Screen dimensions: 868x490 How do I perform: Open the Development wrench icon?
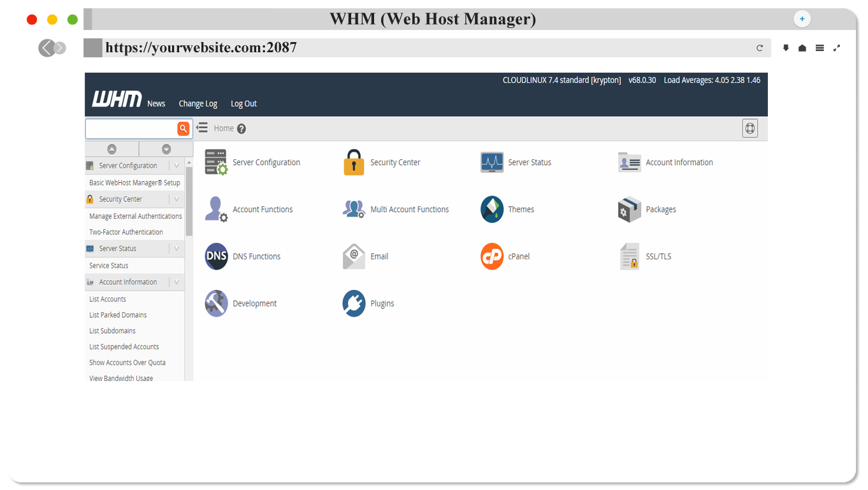216,304
